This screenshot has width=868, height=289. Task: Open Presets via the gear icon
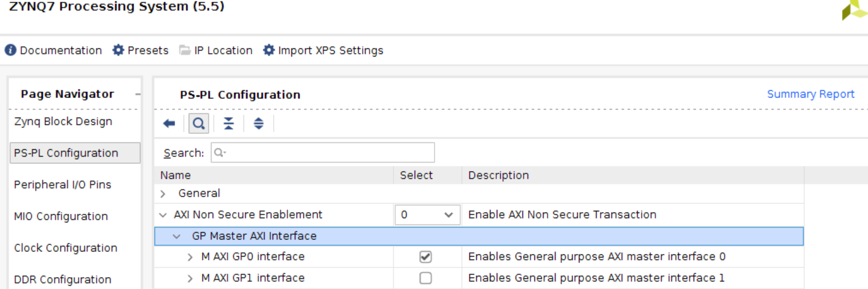tap(118, 50)
